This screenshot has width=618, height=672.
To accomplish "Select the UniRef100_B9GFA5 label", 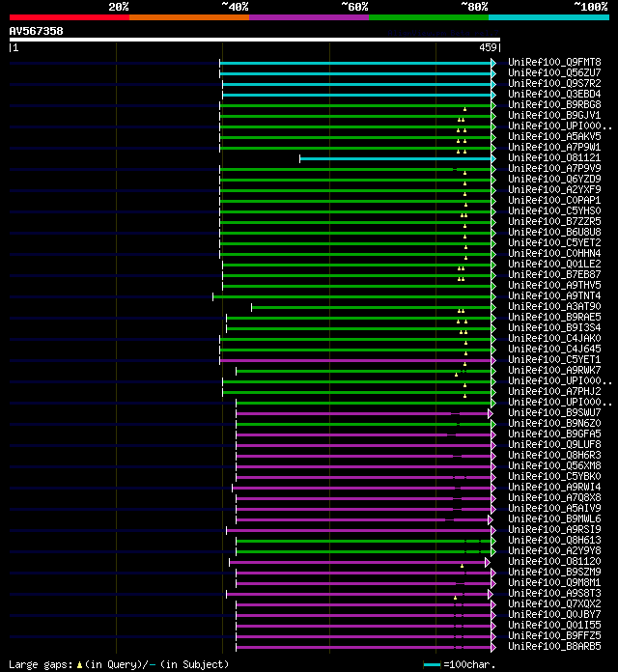I will coord(554,434).
